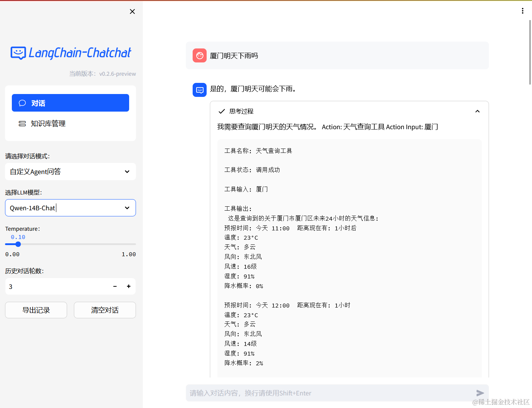Click the user message 厦门明天下雨吗
Screen dimensions: 532x408
pyautogui.click(x=234, y=56)
